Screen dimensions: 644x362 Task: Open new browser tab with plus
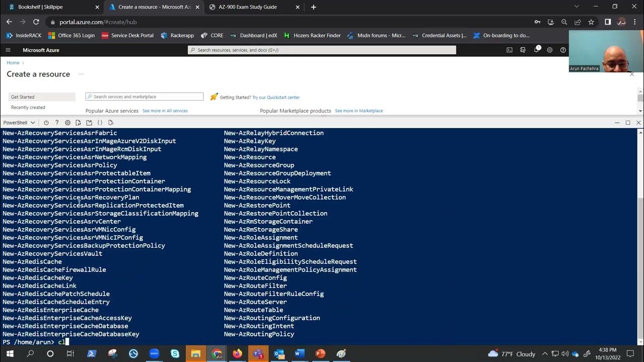(313, 7)
